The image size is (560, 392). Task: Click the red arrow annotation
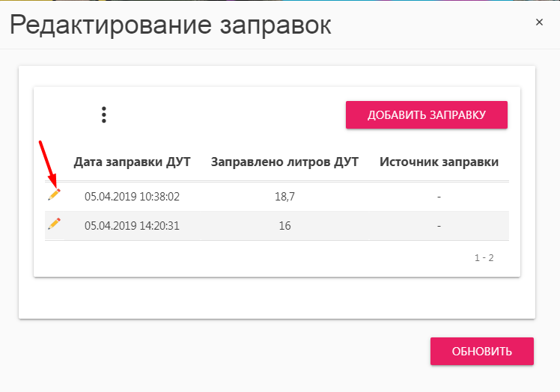(x=47, y=165)
